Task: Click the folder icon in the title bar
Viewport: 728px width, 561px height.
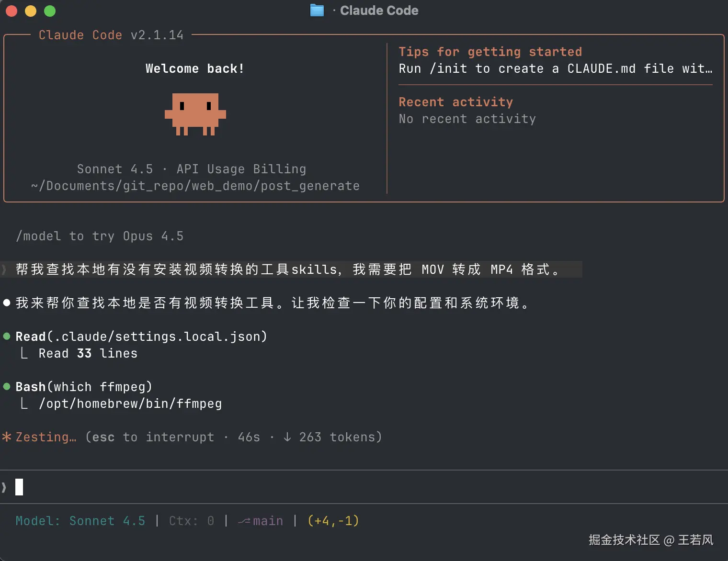Action: click(317, 10)
